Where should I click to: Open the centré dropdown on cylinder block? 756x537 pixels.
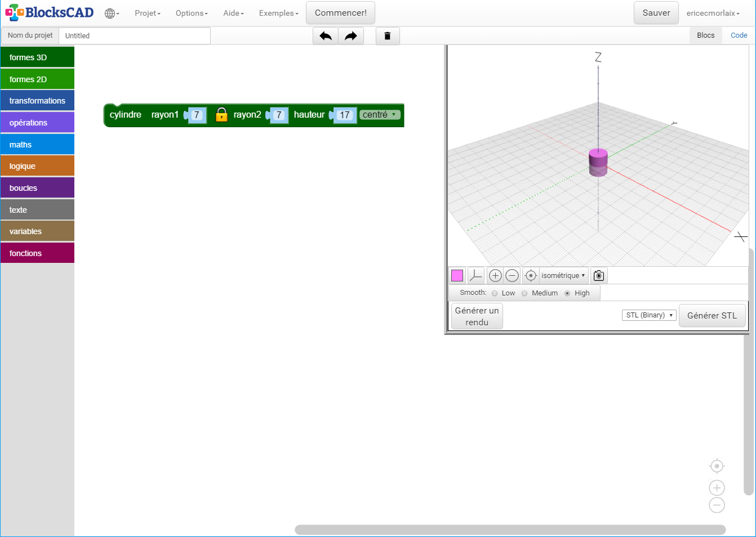[x=380, y=115]
